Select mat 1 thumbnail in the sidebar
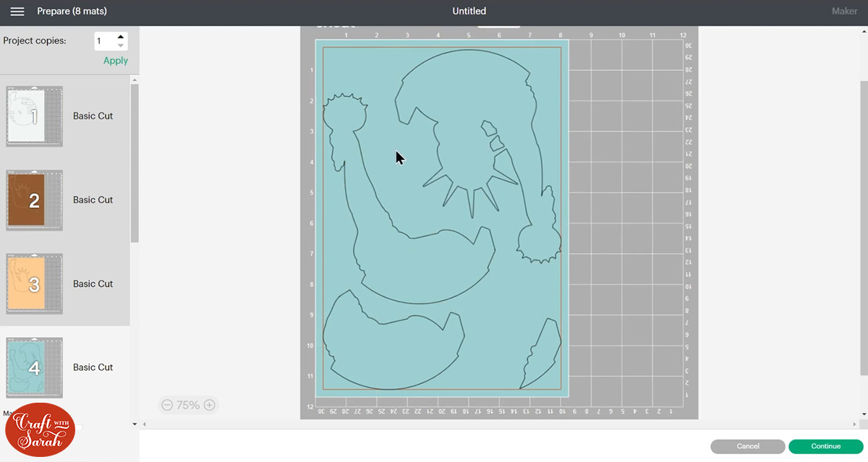 pos(34,116)
